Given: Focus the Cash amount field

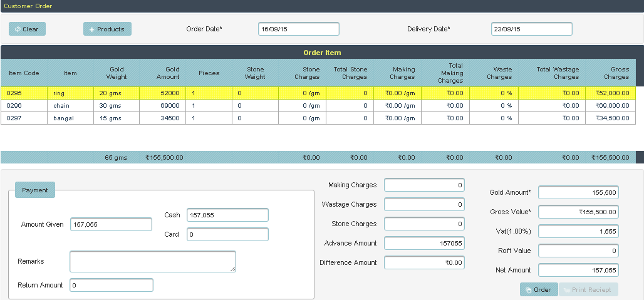Looking at the screenshot, I should click(227, 215).
